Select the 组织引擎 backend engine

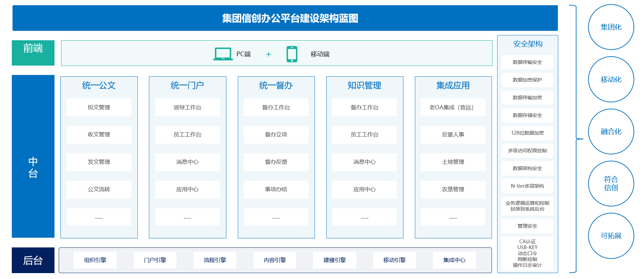(95, 260)
